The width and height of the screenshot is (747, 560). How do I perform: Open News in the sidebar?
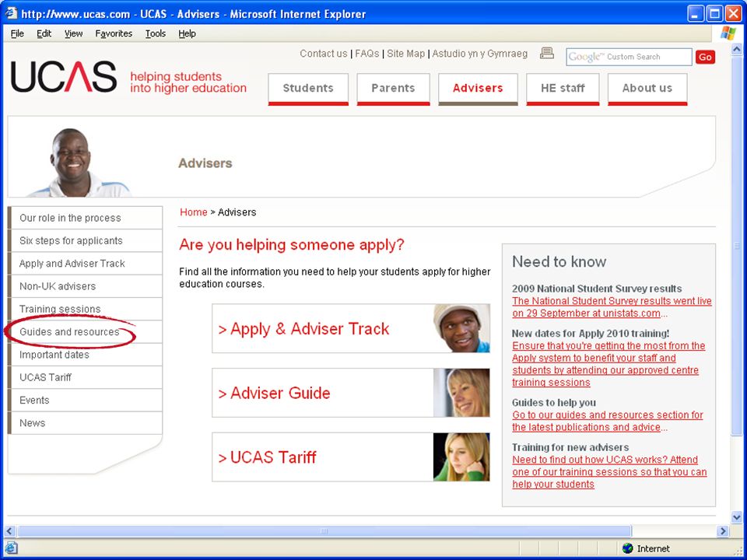[86, 423]
